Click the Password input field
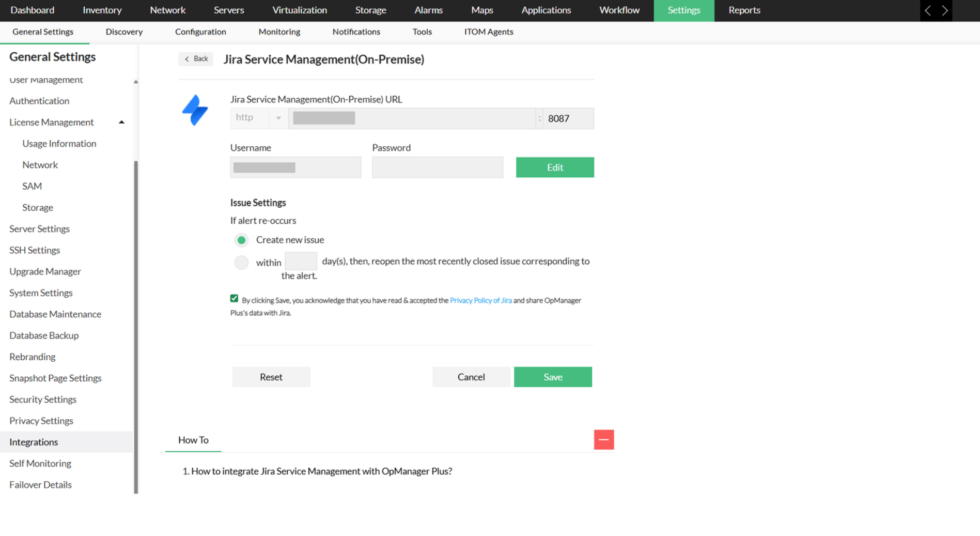The image size is (980, 536). click(438, 167)
